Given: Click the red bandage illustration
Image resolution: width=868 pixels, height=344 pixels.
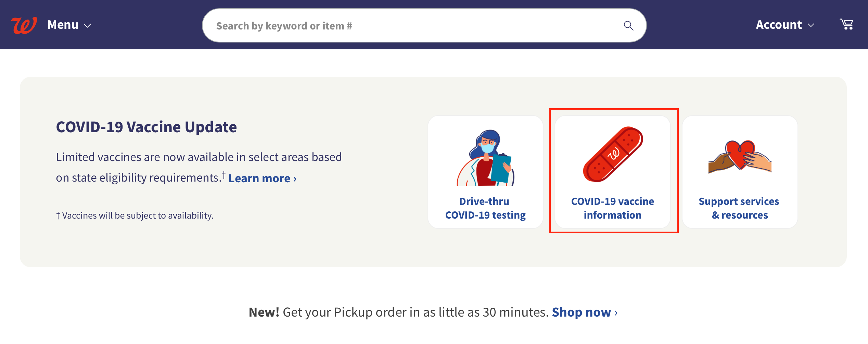Looking at the screenshot, I should pos(613,154).
